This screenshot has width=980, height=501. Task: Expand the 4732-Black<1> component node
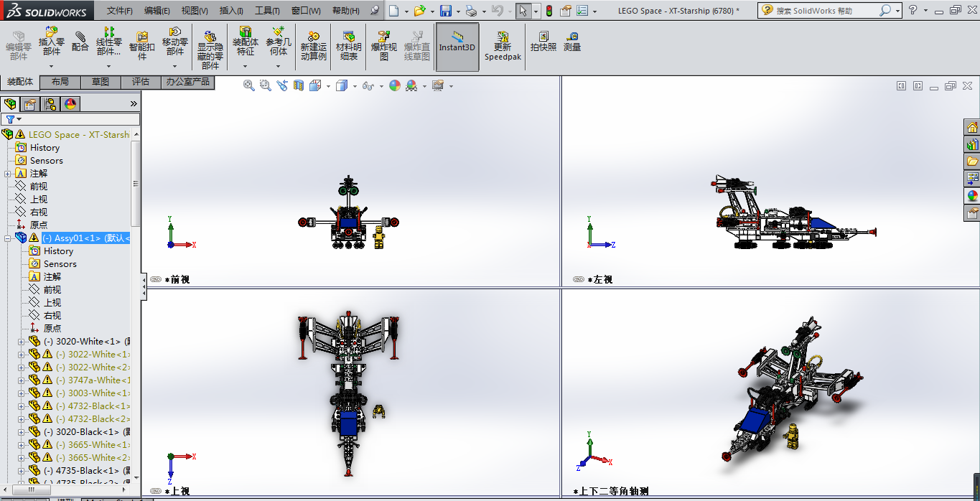(21, 406)
